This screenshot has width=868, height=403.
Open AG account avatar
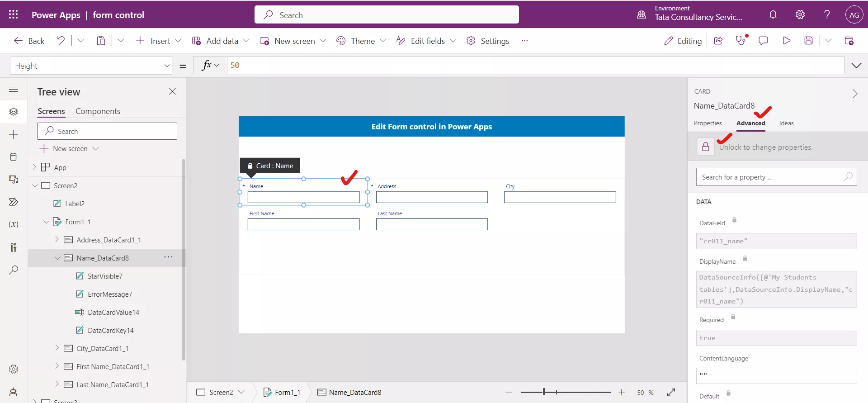[854, 14]
